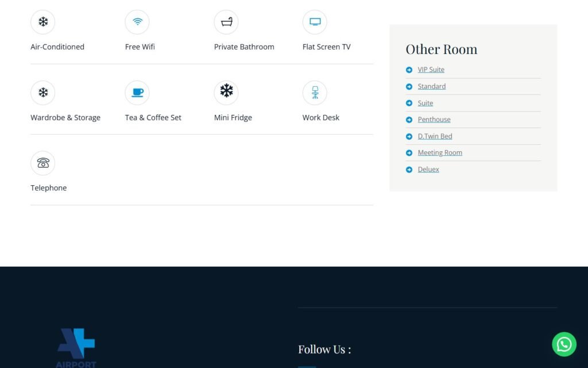Click the Follow Us heading

coord(324,349)
